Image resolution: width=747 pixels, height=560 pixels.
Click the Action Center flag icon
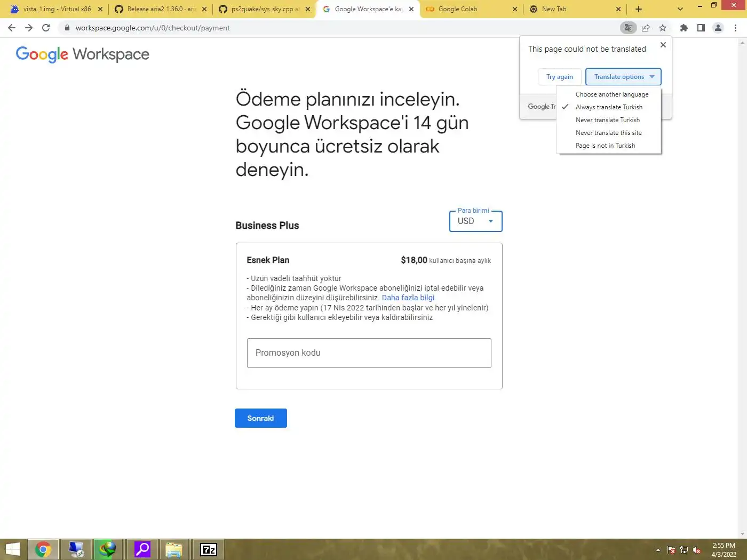tap(671, 550)
